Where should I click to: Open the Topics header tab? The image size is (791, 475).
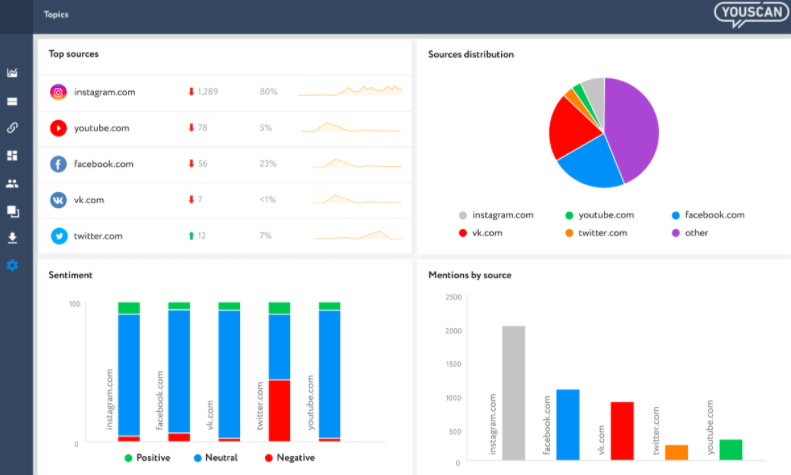point(56,15)
